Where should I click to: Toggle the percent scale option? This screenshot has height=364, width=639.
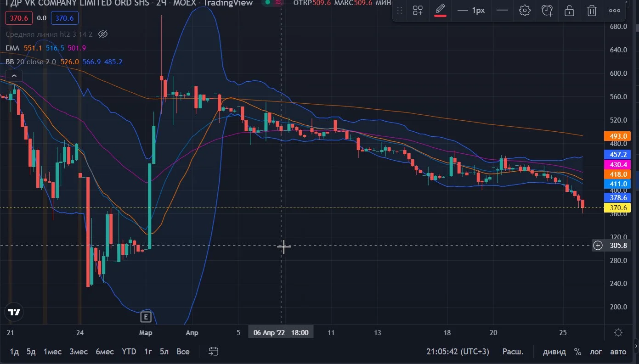(x=577, y=352)
